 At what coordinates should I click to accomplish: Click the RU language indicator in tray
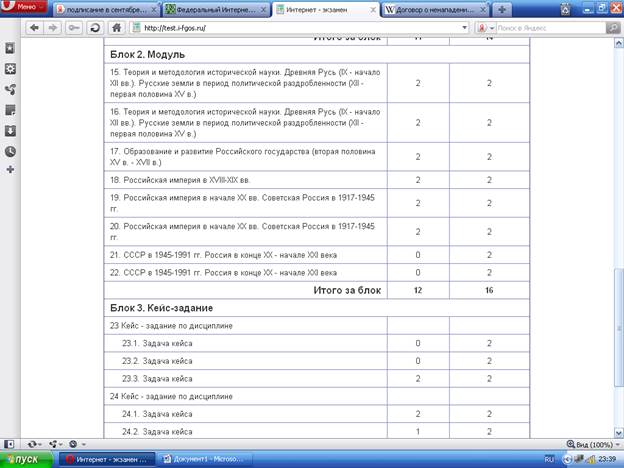[x=549, y=459]
